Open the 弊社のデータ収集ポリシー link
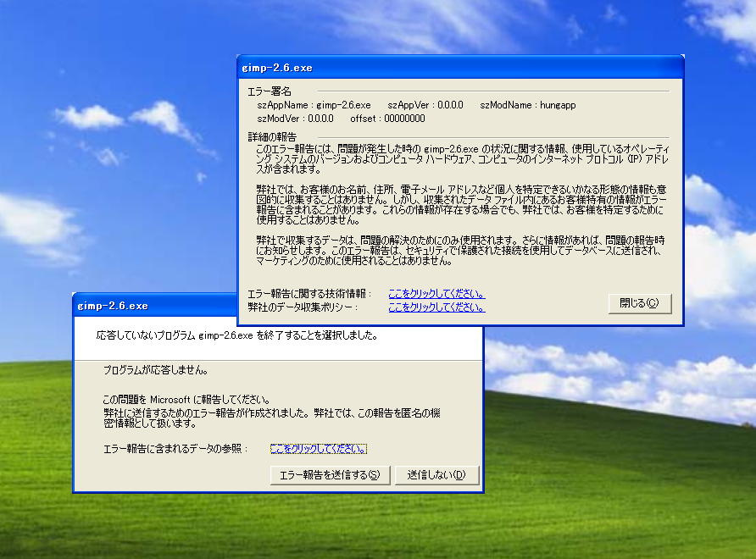Image resolution: width=756 pixels, height=559 pixels. click(436, 307)
